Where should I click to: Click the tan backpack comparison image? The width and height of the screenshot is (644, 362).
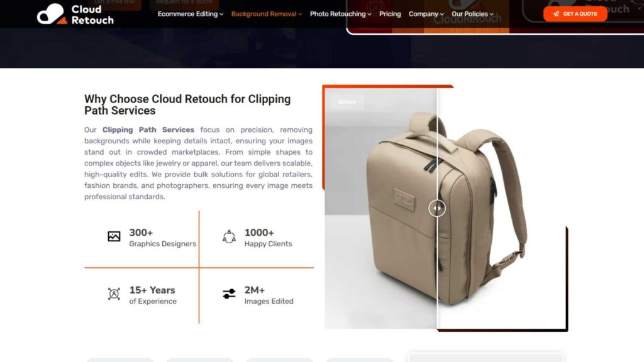[x=446, y=208]
